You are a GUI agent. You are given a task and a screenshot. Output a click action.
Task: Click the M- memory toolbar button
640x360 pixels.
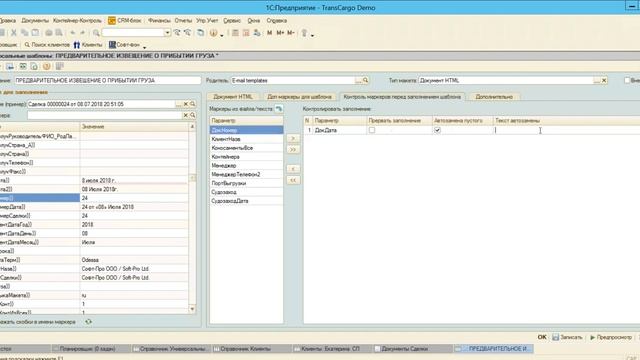tap(291, 33)
